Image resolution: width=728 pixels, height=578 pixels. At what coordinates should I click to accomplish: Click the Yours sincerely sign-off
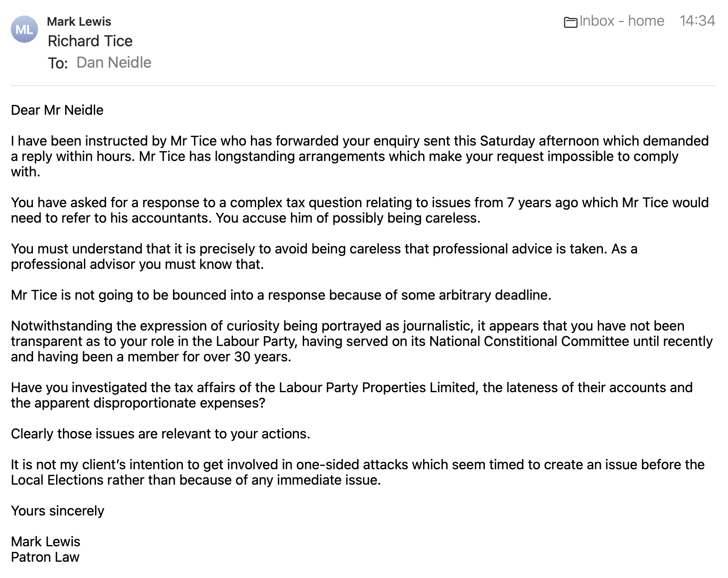(57, 511)
